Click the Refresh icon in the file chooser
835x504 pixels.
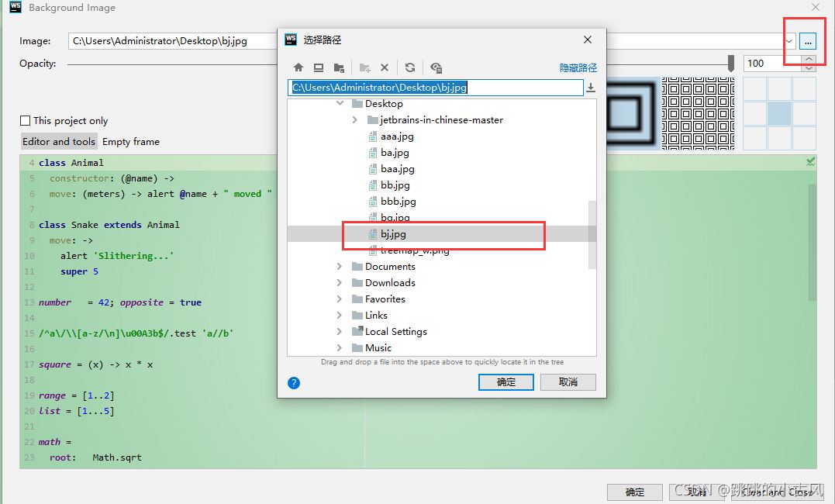409,67
